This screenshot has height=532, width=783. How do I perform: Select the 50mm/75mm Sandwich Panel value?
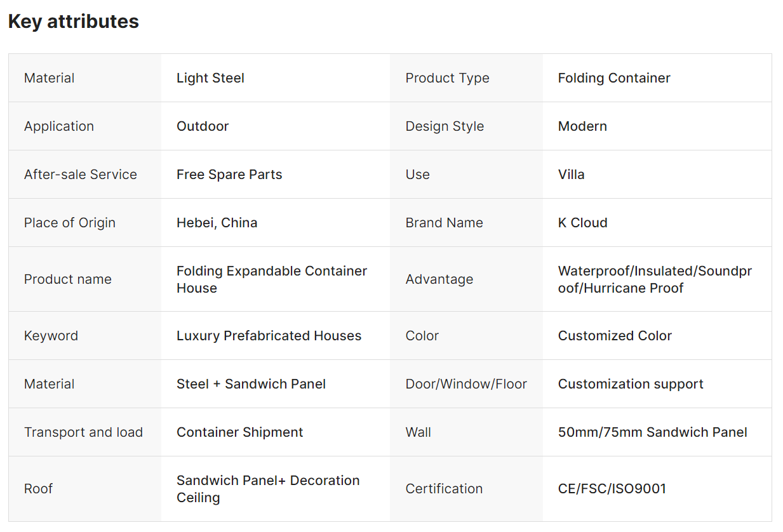(652, 432)
